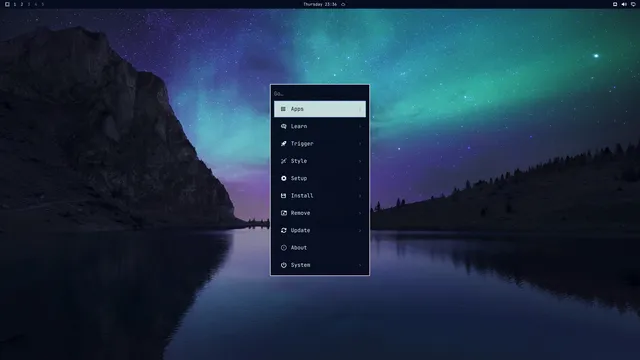Switch to workspace 1 in the top bar
Screen dimensions: 640x360
(x=15, y=4)
